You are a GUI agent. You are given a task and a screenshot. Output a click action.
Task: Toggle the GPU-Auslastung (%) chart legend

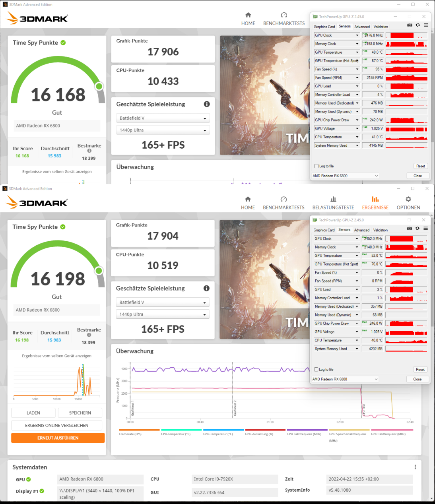point(265,432)
